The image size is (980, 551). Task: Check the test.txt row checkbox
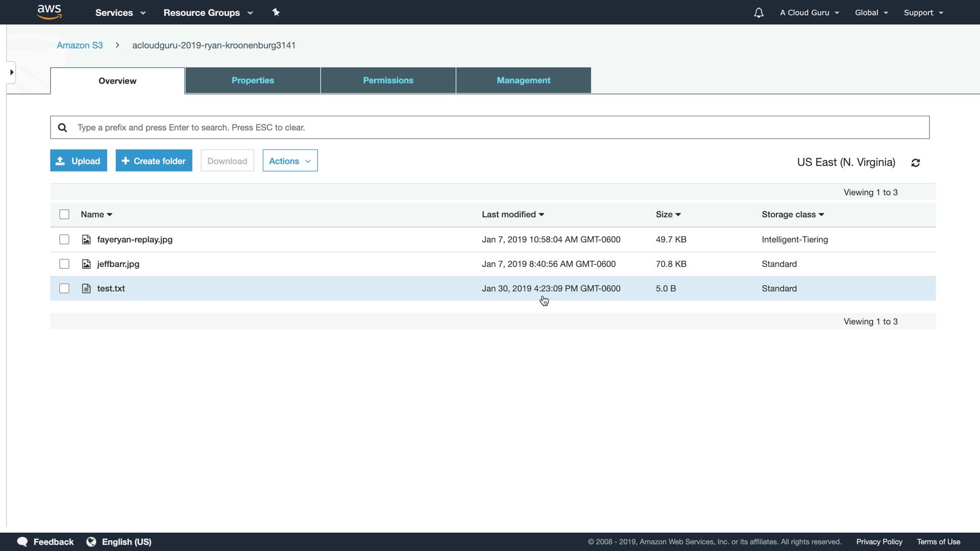[64, 289]
